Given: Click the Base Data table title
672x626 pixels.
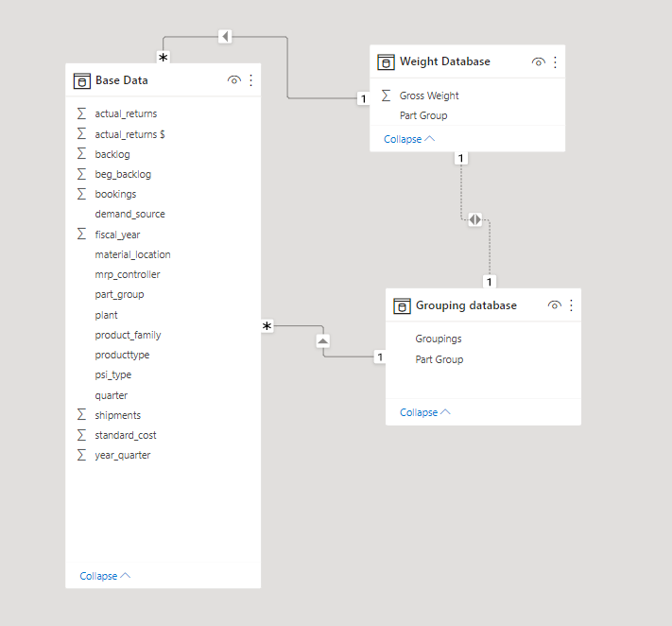Looking at the screenshot, I should 122,80.
